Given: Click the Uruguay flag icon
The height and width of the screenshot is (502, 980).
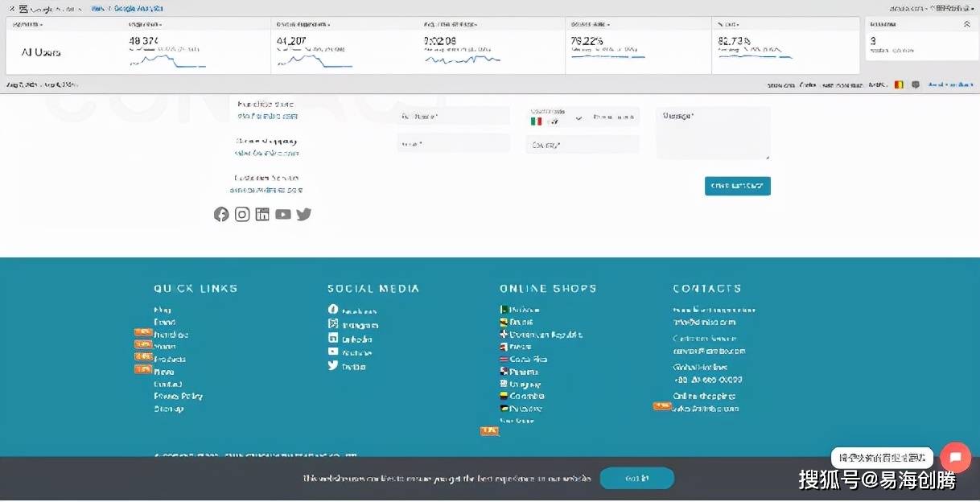Looking at the screenshot, I should pyautogui.click(x=504, y=384).
